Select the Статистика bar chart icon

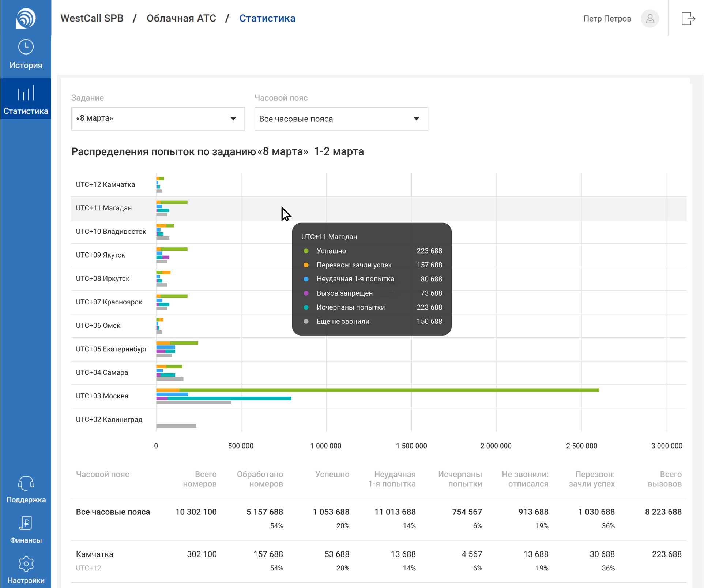(26, 93)
